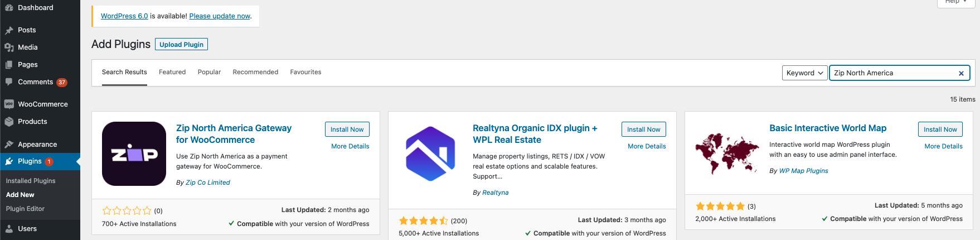
Task: Open More Details for Zip plugin
Action: (x=350, y=146)
